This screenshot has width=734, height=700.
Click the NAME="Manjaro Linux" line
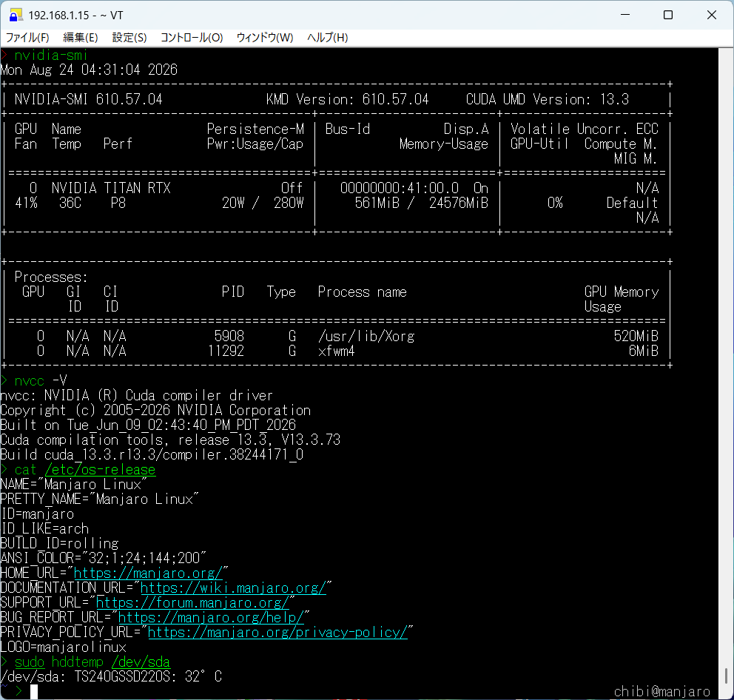click(x=73, y=484)
